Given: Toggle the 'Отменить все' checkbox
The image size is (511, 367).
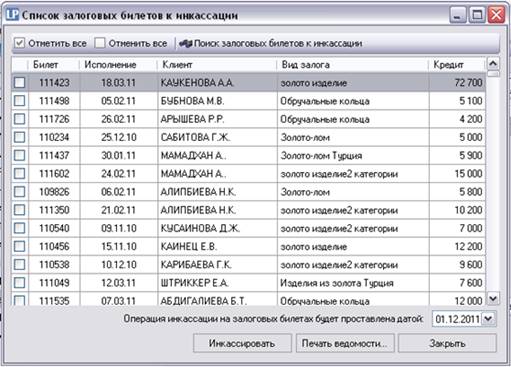Looking at the screenshot, I should tap(100, 43).
